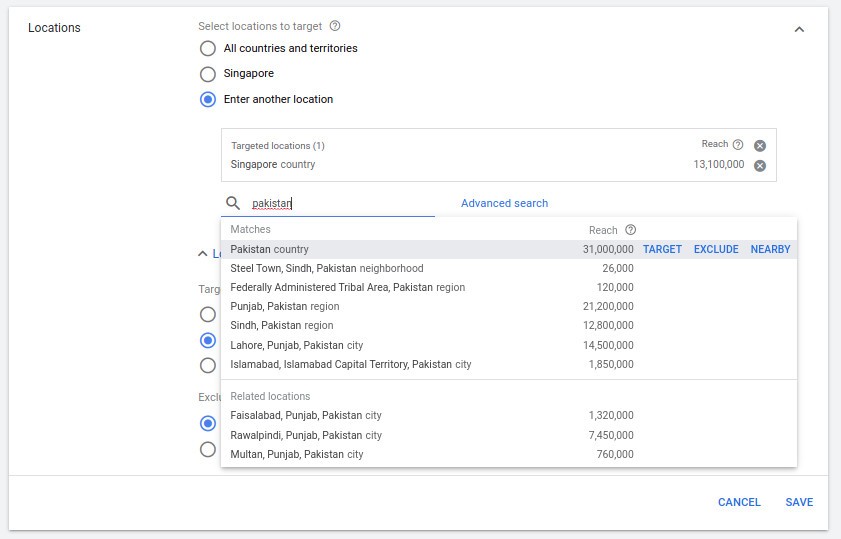Select Enter another location radio

pos(208,100)
